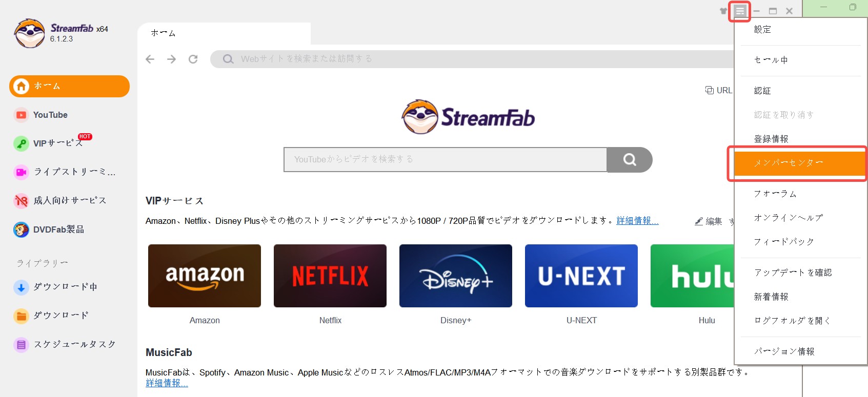Click the ライブラリー sidebar label
This screenshot has height=397, width=868.
click(42, 263)
